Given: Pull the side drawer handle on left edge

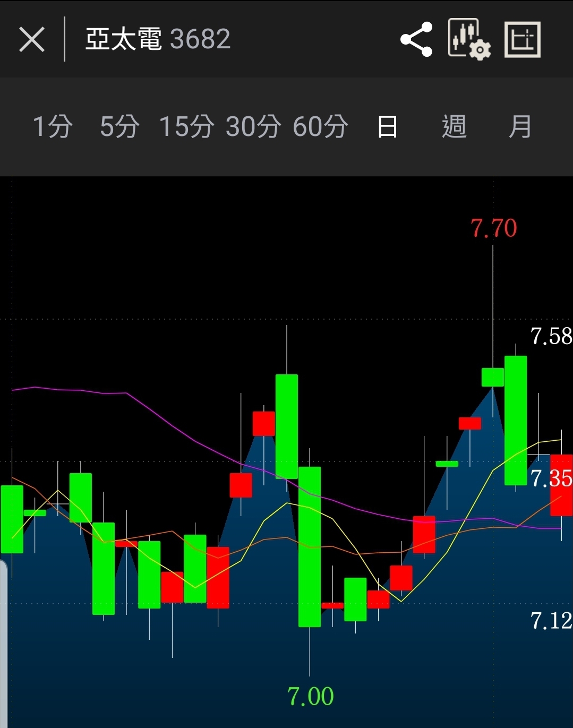Looking at the screenshot, I should coord(3,637).
